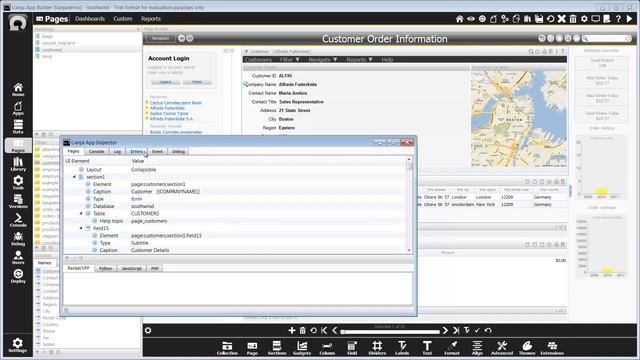Open the Library workspace in sidebar
This screenshot has width=640, height=360.
[18, 164]
